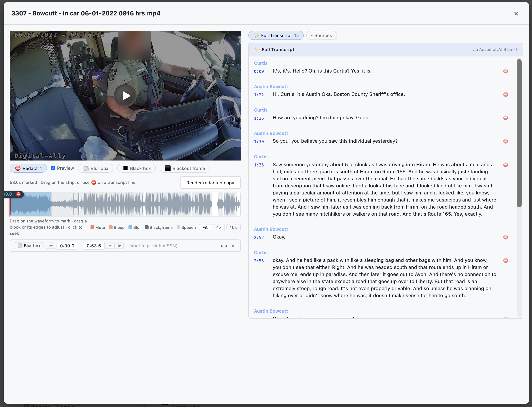This screenshot has width=532, height=407.
Task: Change the redaction type Blur box button
Action: tap(29, 246)
